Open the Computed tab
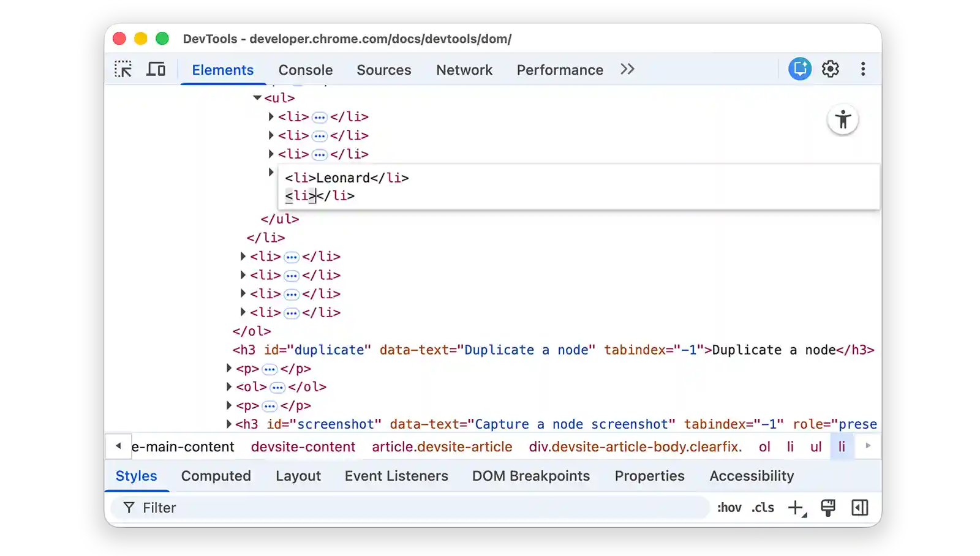Viewport: 980px width, 556px height. (216, 476)
